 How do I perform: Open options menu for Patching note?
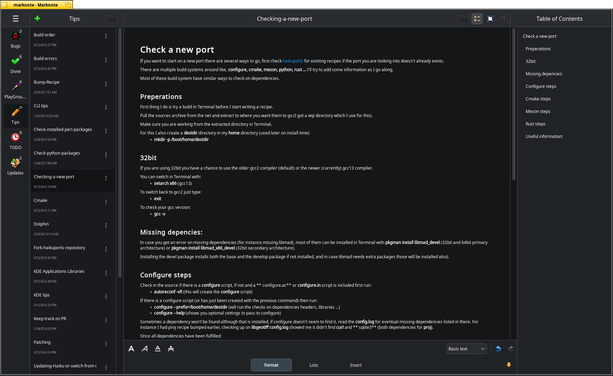point(106,344)
